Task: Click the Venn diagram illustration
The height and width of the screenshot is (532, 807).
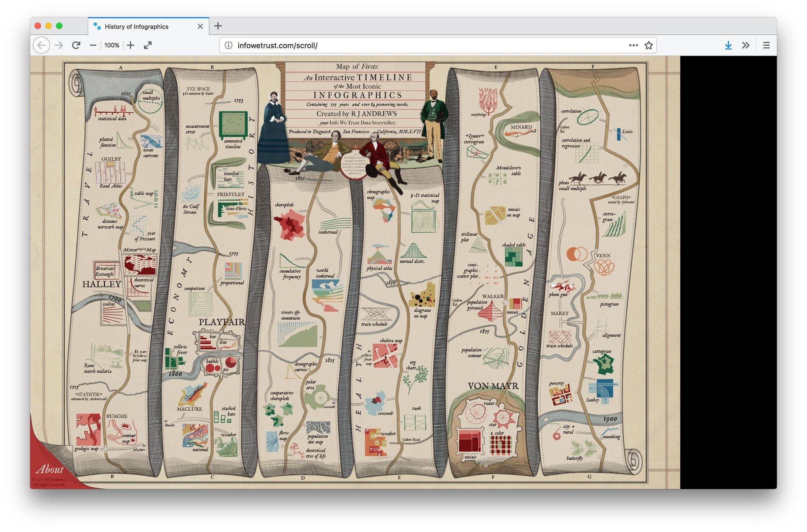Action: pyautogui.click(x=577, y=254)
